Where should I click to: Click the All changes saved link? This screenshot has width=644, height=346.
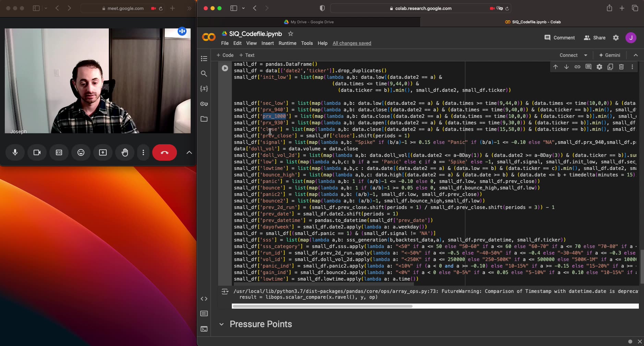click(352, 44)
